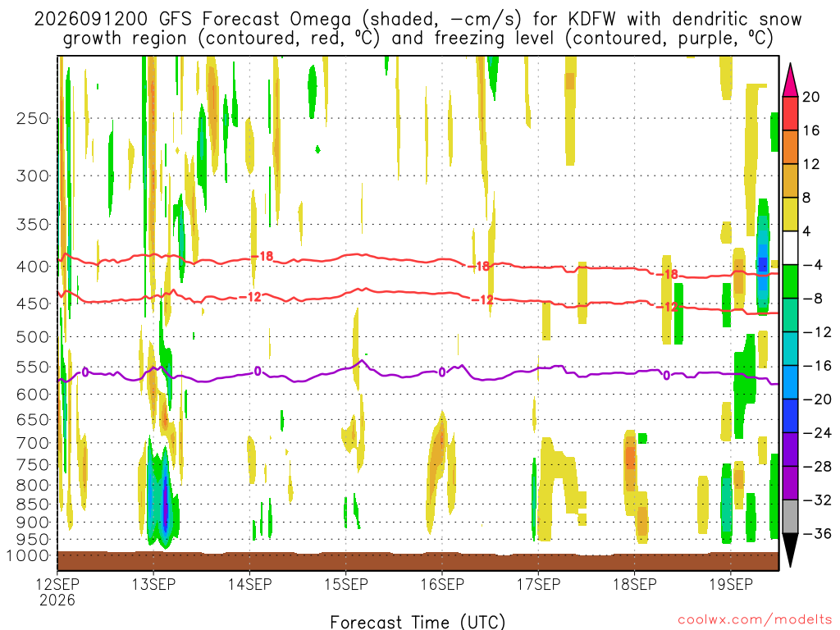The height and width of the screenshot is (630, 840).
Task: Click the 250 pressure level label
Action: (x=33, y=118)
